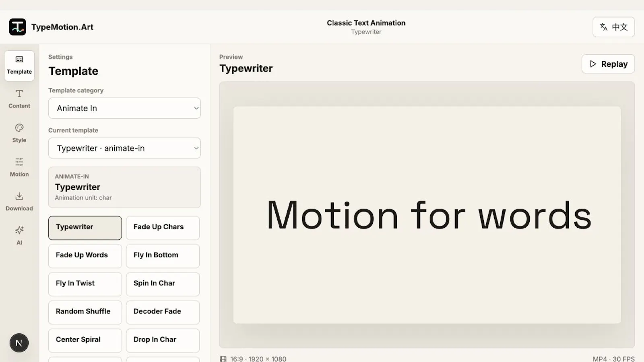Choose the Fade Up Words template
Image resolution: width=644 pixels, height=362 pixels.
(x=85, y=256)
